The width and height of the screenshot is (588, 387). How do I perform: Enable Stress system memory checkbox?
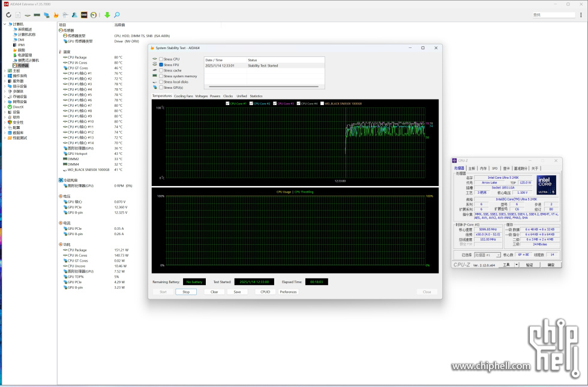(x=161, y=76)
